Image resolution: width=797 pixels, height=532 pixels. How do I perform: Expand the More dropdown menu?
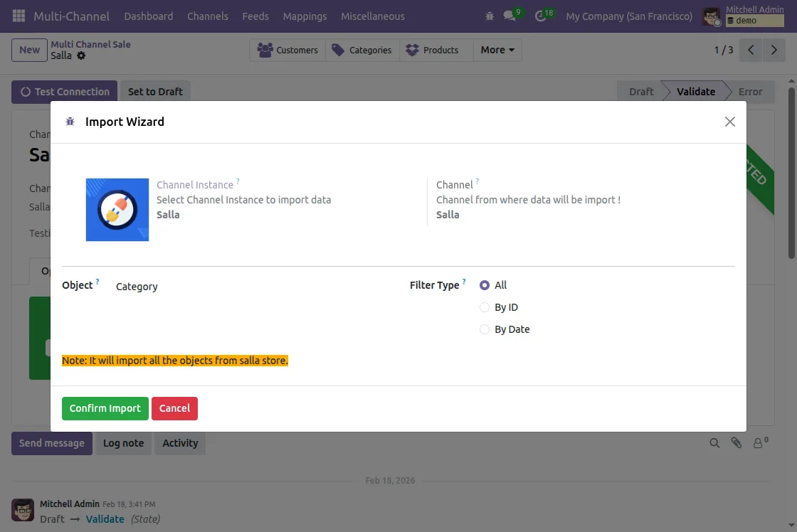[x=497, y=50]
